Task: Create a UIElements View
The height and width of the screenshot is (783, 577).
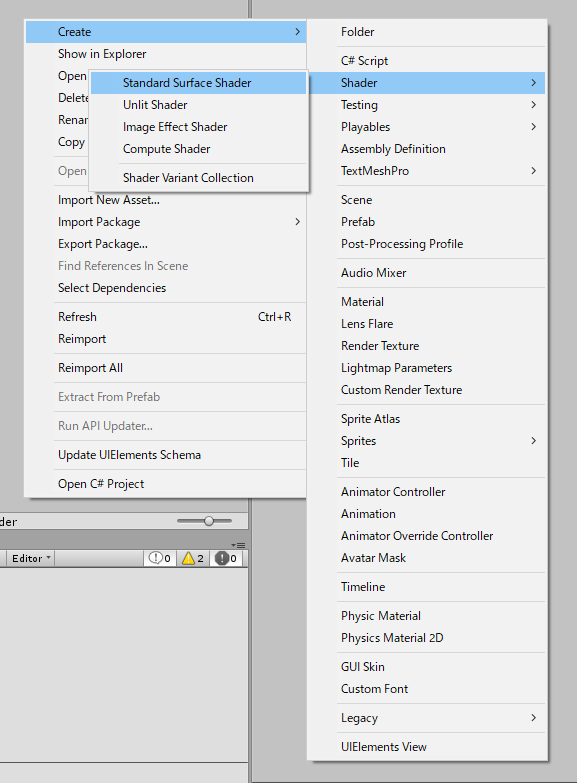Action: click(427, 746)
